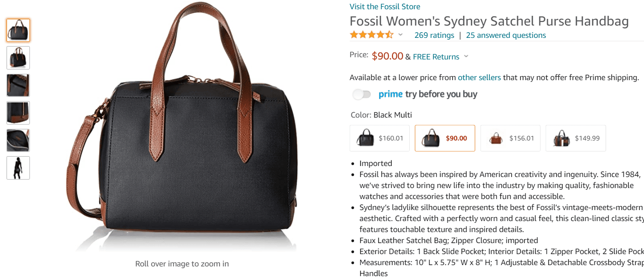Enable Prime try before you buy

362,94
